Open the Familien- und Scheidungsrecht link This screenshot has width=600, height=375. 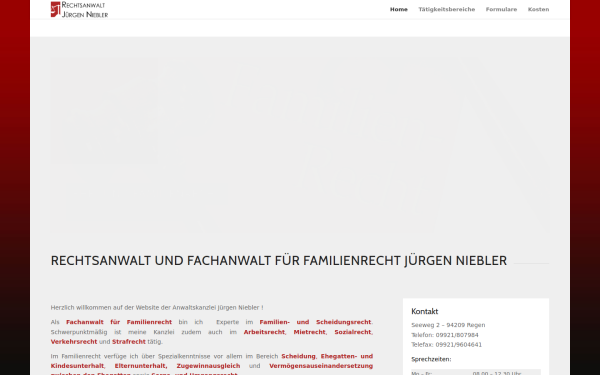tap(315, 322)
